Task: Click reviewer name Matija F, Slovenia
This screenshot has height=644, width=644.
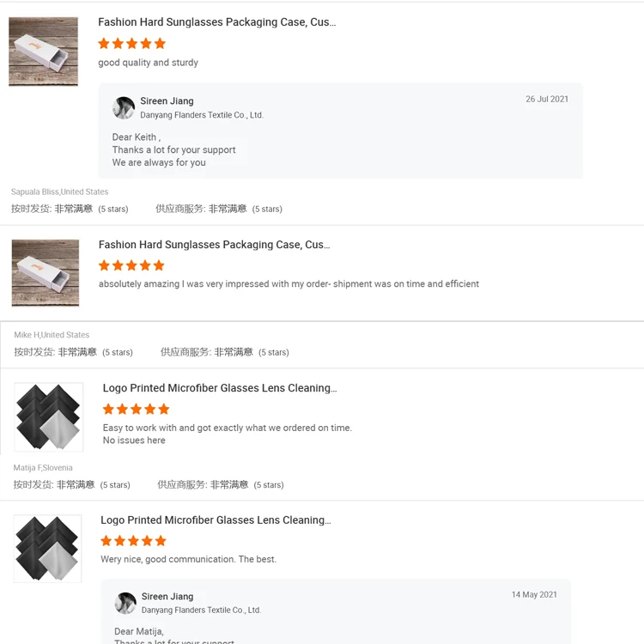Action: [x=43, y=468]
